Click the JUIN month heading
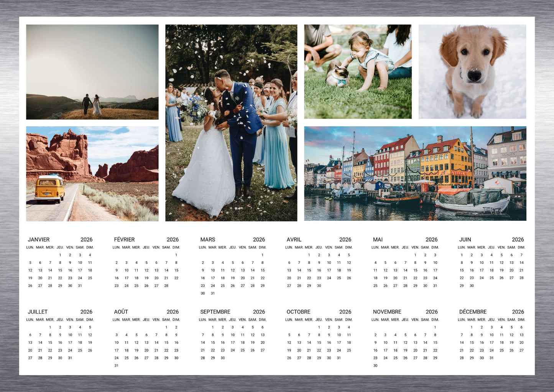This screenshot has height=392, width=554. point(465,239)
